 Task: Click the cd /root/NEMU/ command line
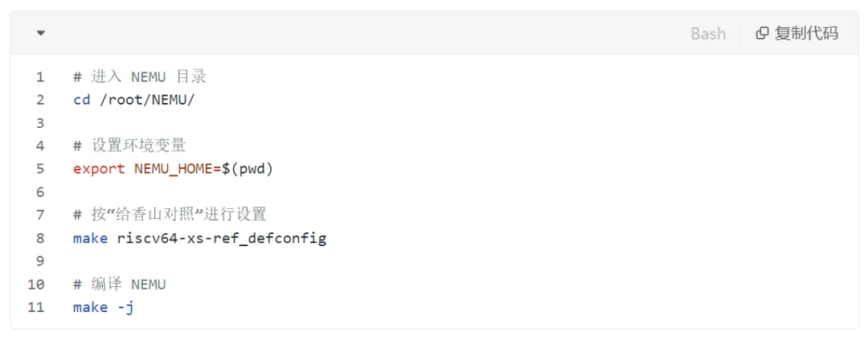point(134,101)
